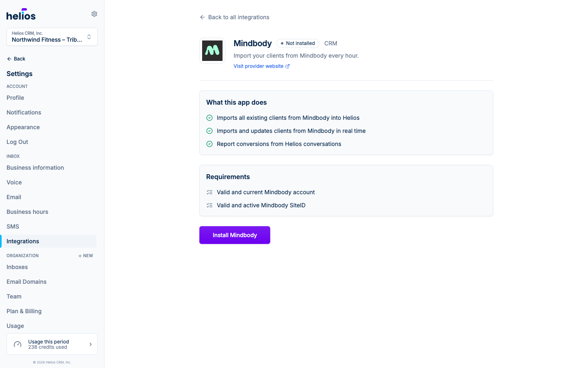Open the Northwind Fitness organization switcher
This screenshot has height=368, width=588.
(x=52, y=37)
